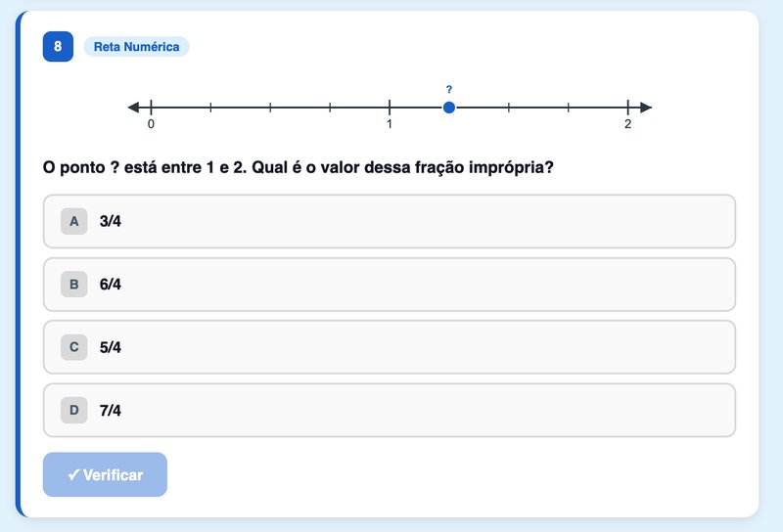Screen dimensions: 783x532
Task: Click the letter D badge icon
Action: (74, 410)
